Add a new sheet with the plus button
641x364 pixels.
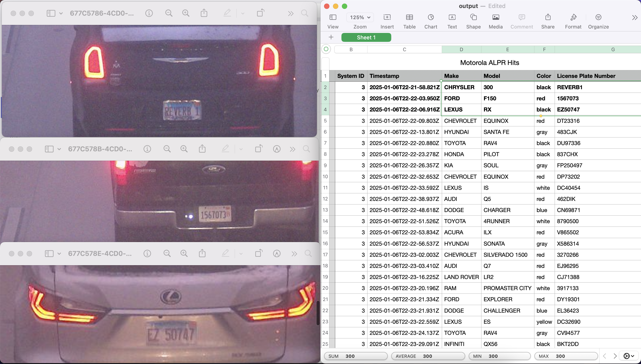pyautogui.click(x=331, y=37)
